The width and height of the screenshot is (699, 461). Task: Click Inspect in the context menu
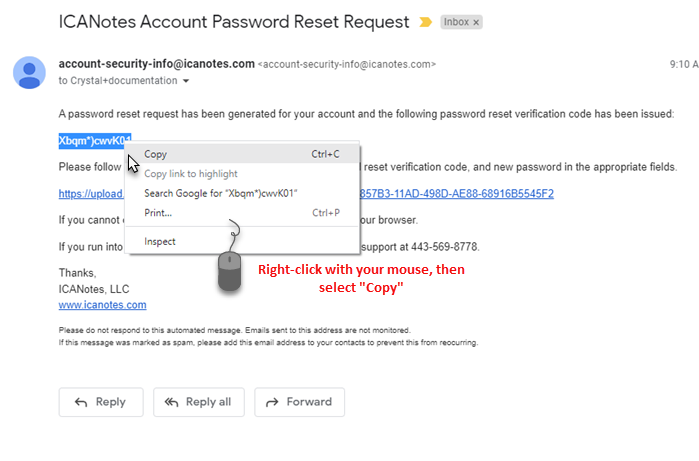point(160,241)
